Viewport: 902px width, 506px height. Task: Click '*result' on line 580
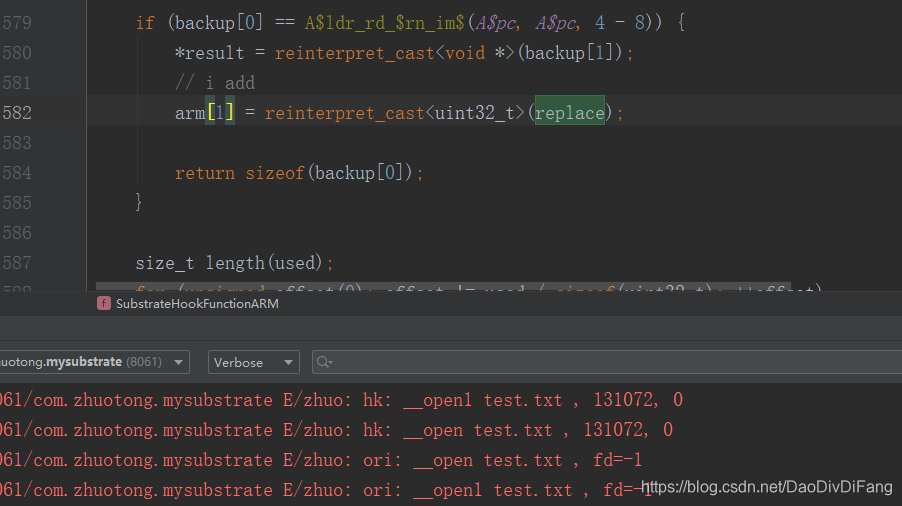click(x=209, y=53)
